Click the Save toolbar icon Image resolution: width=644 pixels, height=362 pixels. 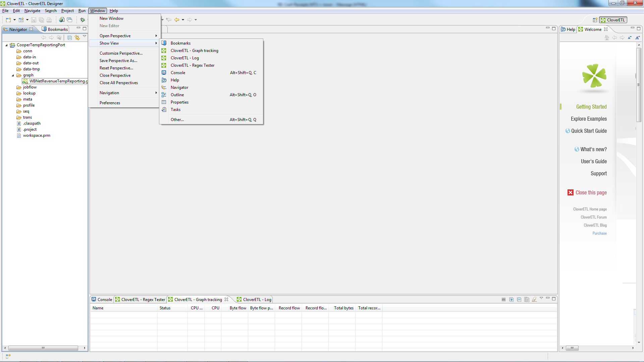click(34, 20)
